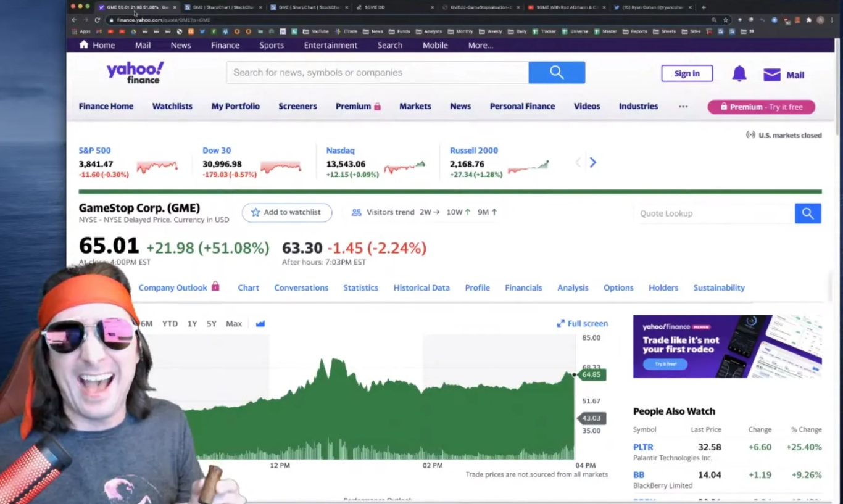Open the notifications bell icon
843x504 pixels.
point(739,74)
